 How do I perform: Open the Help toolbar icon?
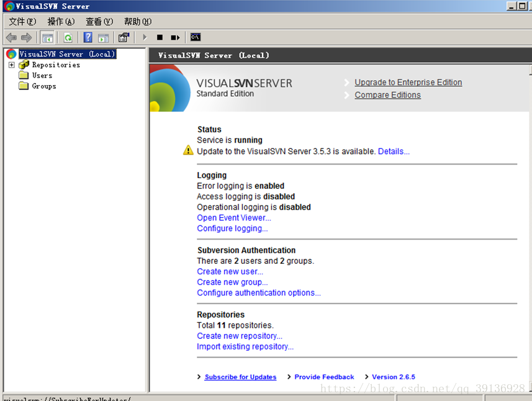click(88, 37)
